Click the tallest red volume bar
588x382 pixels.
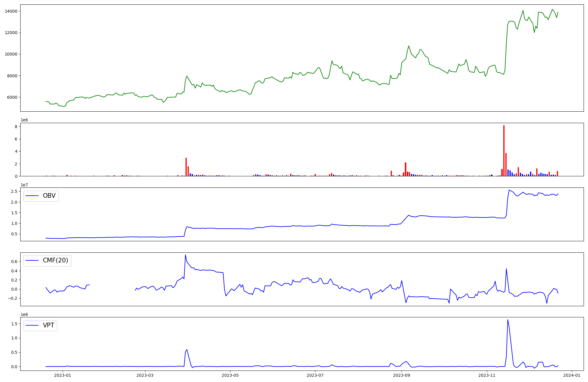coord(504,150)
